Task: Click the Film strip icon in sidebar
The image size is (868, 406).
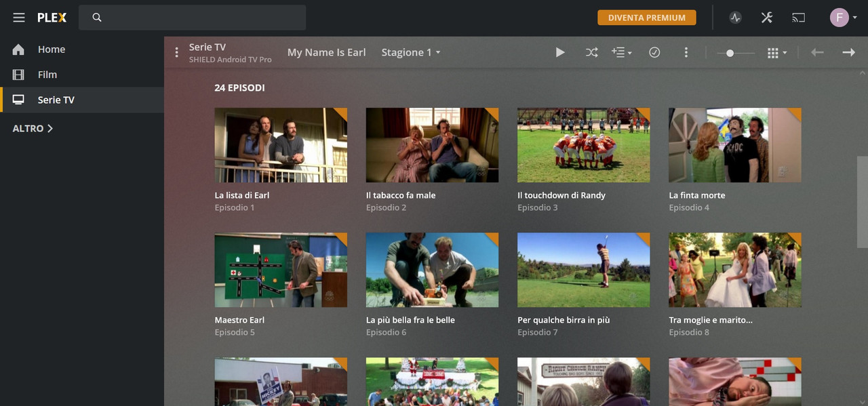Action: pos(18,75)
